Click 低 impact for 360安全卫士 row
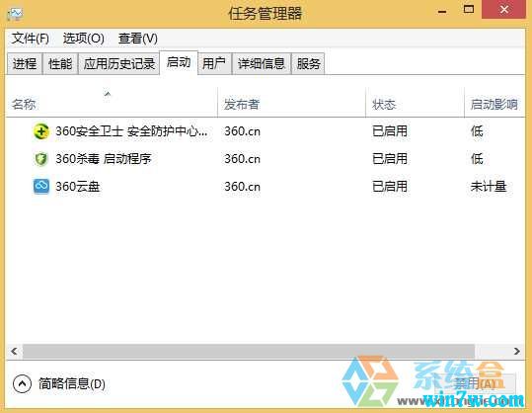Image resolution: width=532 pixels, height=413 pixels. tap(477, 131)
